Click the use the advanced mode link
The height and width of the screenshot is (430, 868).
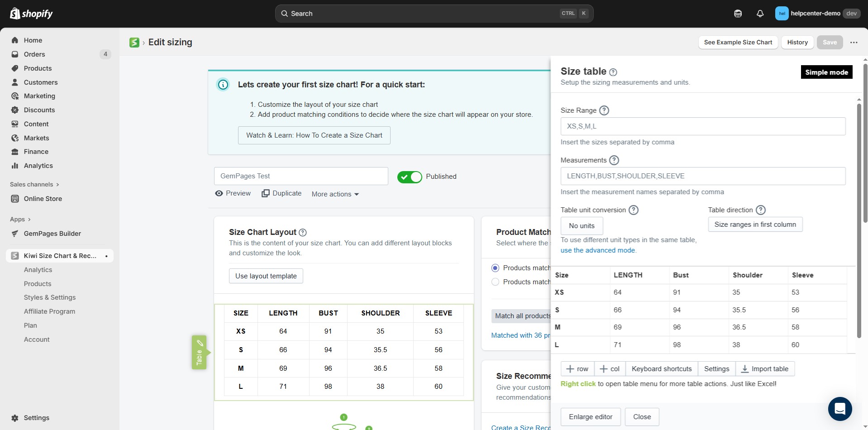point(598,250)
